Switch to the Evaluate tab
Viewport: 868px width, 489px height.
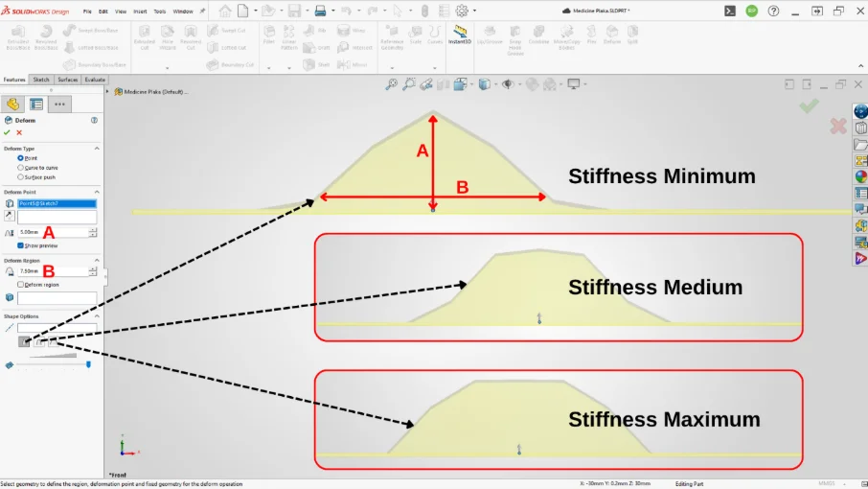pos(95,80)
